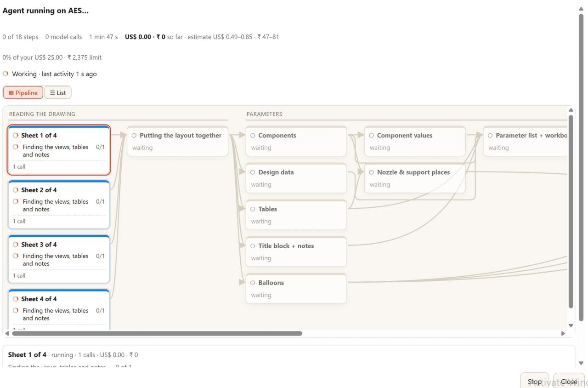Click the circle status icon beside Tables
This screenshot has height=388, width=588.
pyautogui.click(x=253, y=209)
